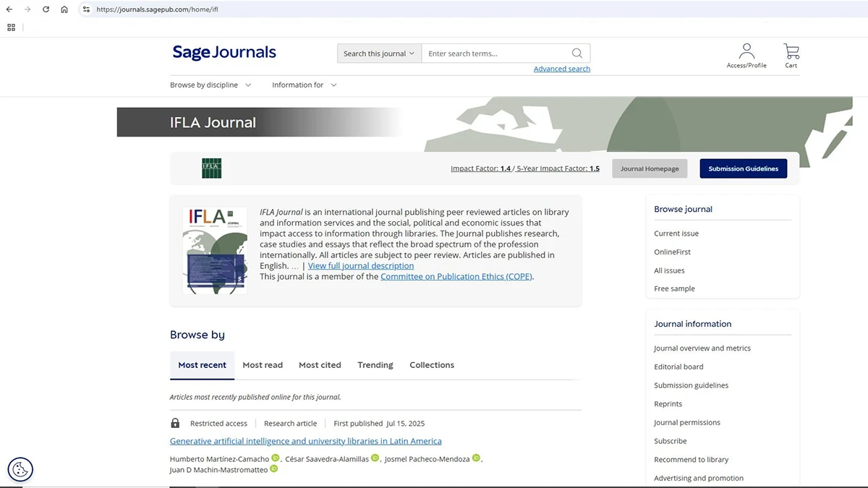
Task: Click the IFLA Journal cover thumbnail
Action: [x=215, y=249]
